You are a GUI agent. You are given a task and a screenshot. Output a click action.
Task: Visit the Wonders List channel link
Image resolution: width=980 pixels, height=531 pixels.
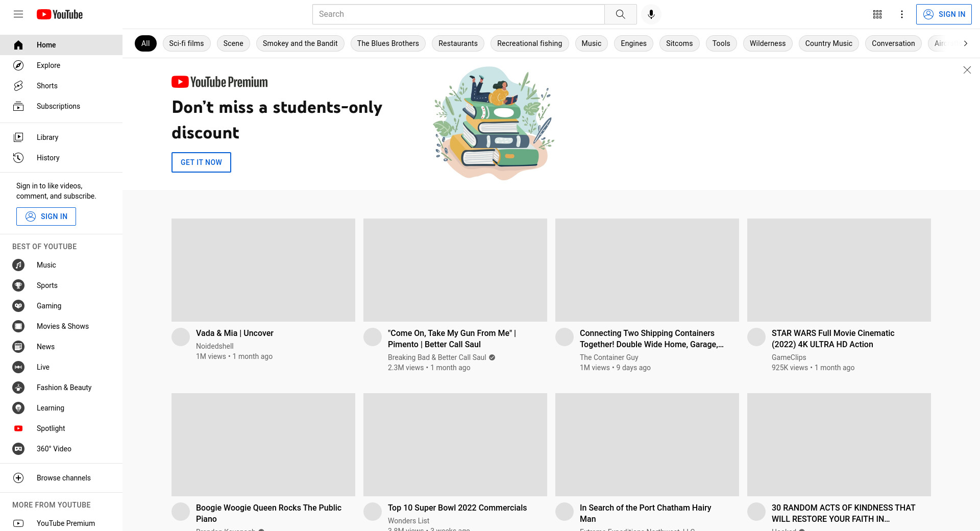pos(408,521)
